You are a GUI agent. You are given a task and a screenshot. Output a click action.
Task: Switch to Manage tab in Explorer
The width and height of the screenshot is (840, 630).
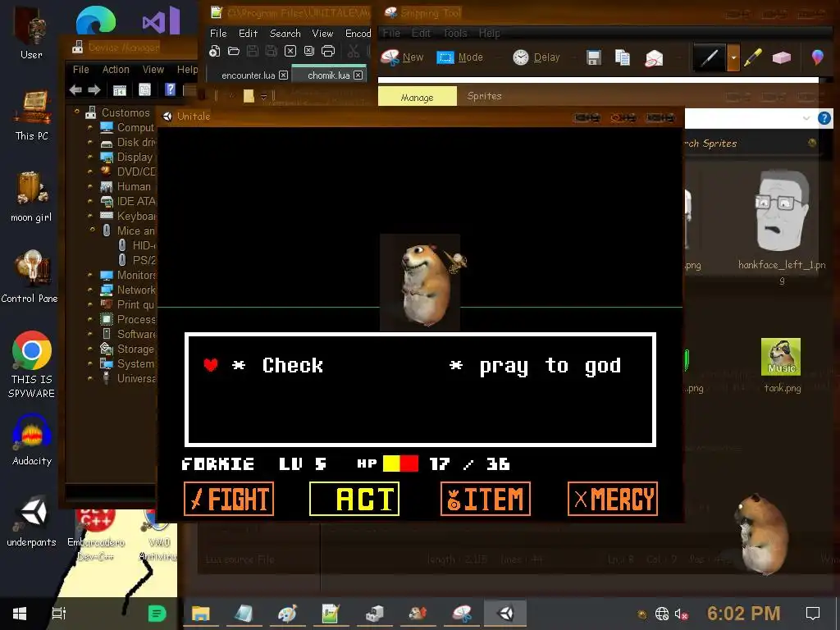[418, 97]
